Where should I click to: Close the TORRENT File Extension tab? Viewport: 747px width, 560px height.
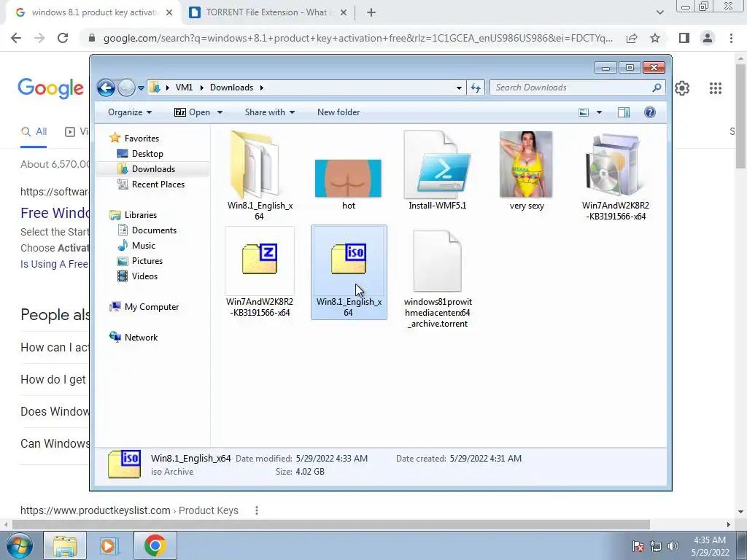click(344, 13)
